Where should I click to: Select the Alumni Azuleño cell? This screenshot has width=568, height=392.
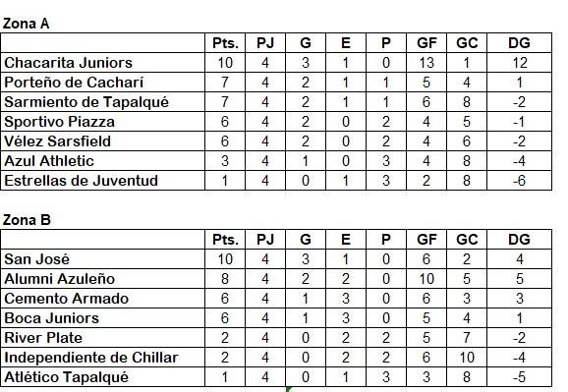[103, 279]
